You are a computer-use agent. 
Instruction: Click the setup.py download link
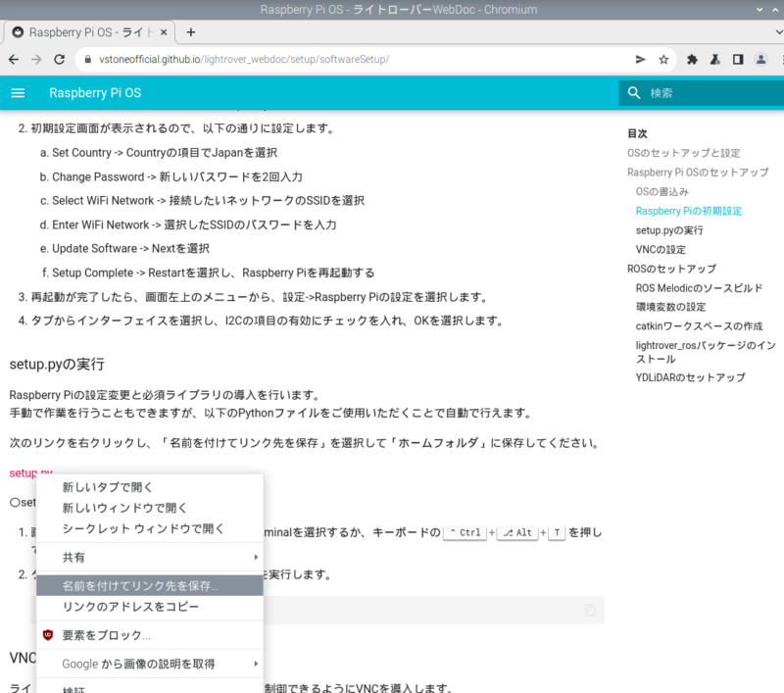[23, 473]
